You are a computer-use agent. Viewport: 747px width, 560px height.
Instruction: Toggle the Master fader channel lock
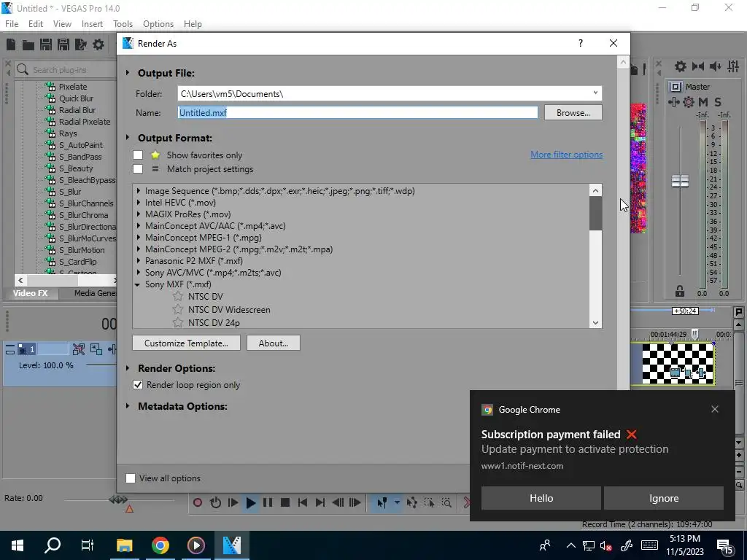[x=680, y=290]
